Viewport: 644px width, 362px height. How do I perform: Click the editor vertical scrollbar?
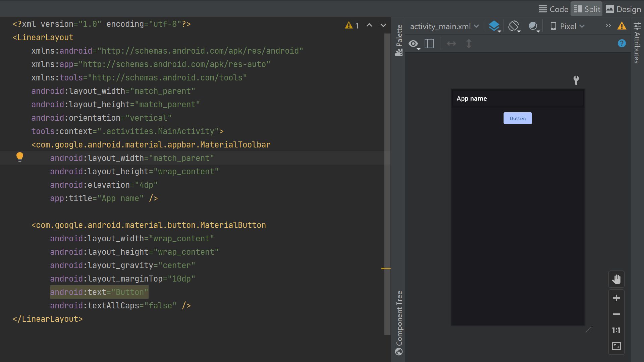coord(387,184)
